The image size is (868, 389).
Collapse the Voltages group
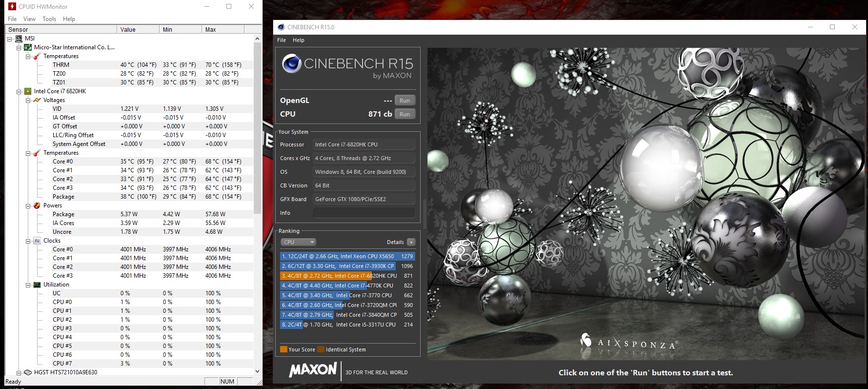click(x=28, y=100)
